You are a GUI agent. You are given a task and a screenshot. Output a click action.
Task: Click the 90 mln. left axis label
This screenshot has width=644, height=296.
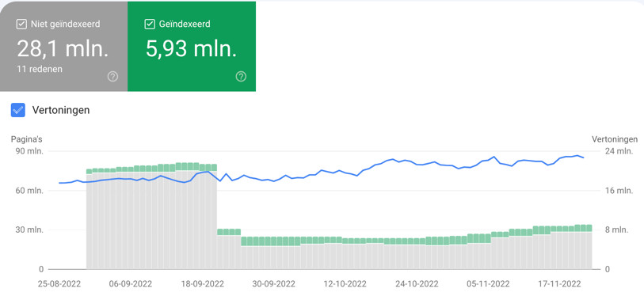tap(29, 151)
